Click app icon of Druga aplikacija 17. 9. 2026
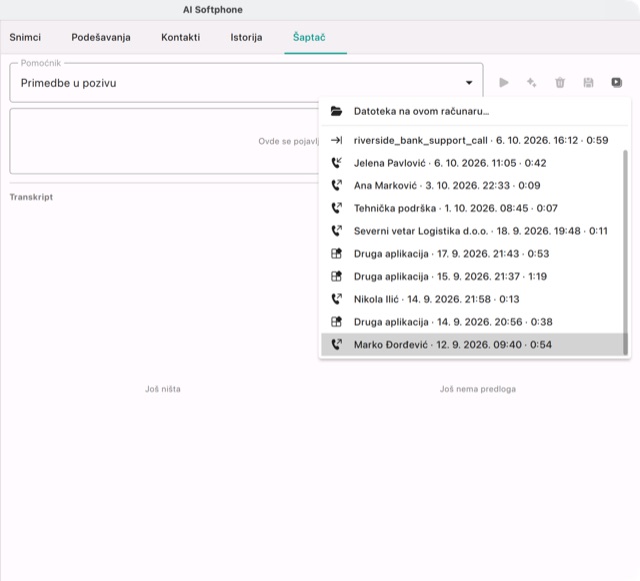 [x=336, y=254]
